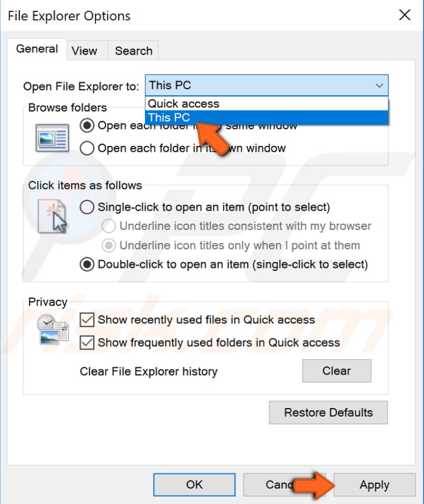Apply the changed settings

(x=374, y=484)
